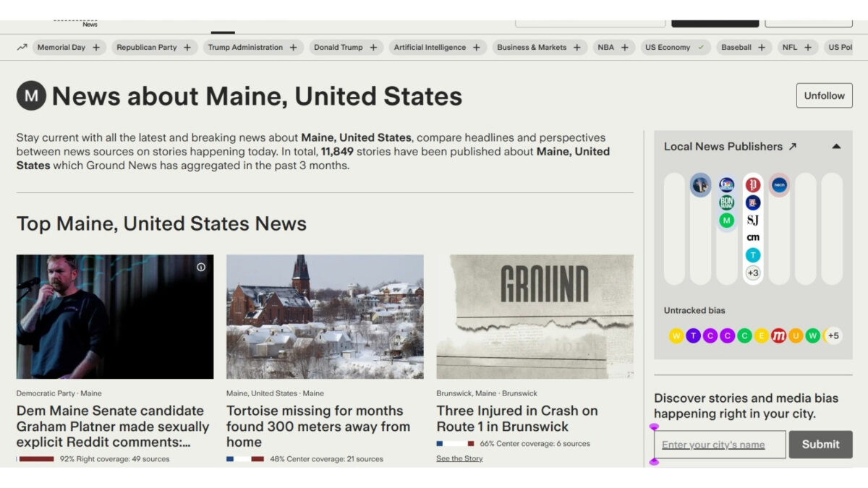This screenshot has height=488, width=868.
Task: Click the 66% Center coverage bias bar
Action: tap(456, 444)
